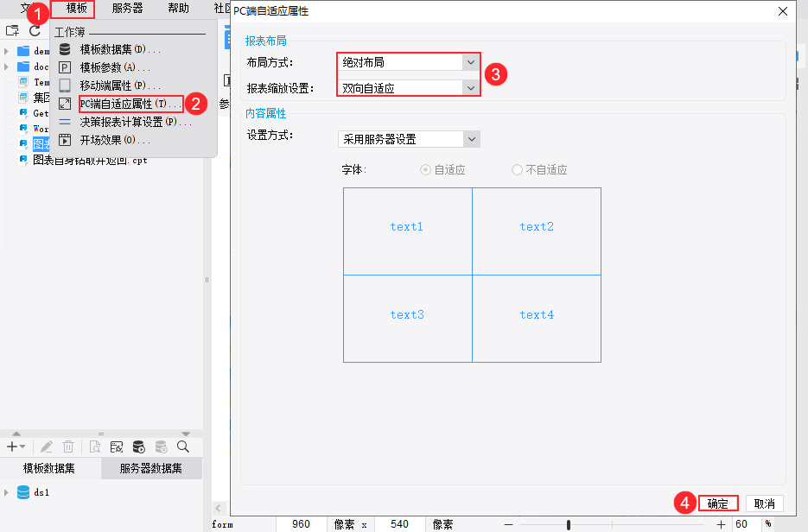Click the text3 preview cell
Image resolution: width=808 pixels, height=532 pixels.
tap(408, 319)
